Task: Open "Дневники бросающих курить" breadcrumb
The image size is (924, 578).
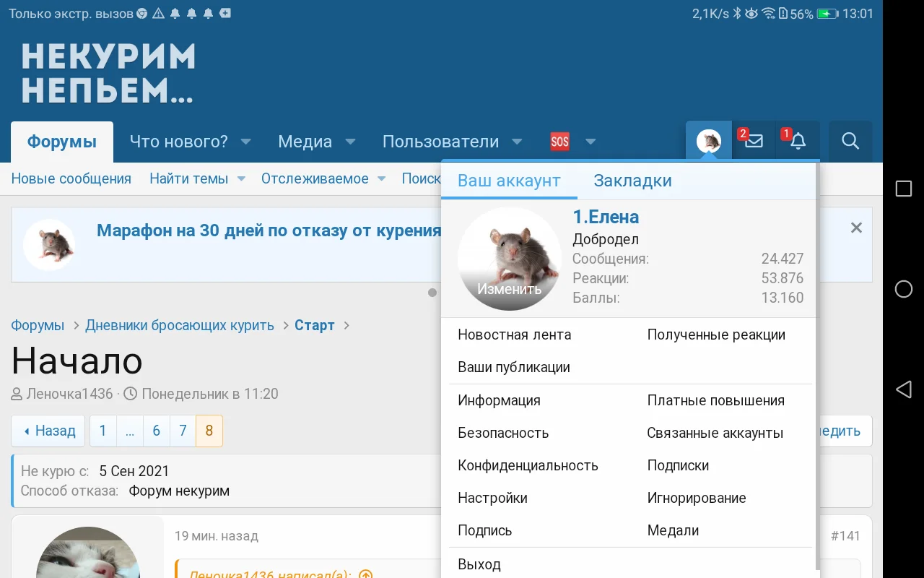Action: (x=180, y=325)
